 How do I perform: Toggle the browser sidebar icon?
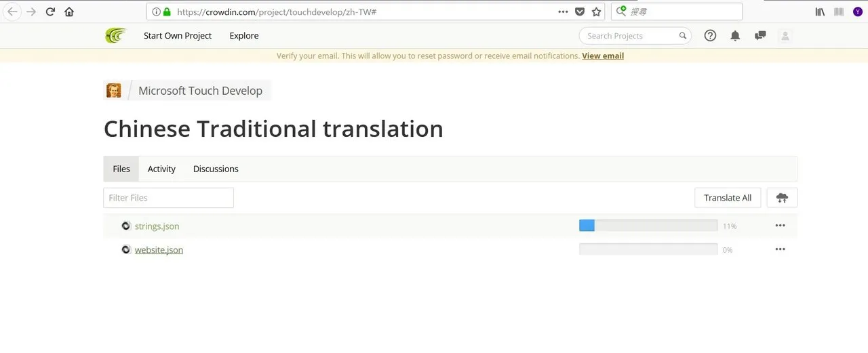pyautogui.click(x=839, y=12)
